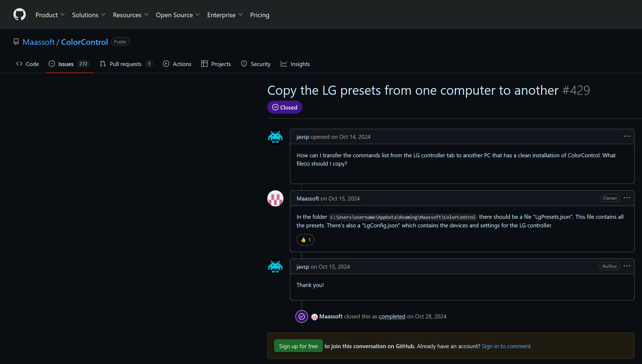Open the three-dot menu on the Owner comment
Viewport: 642px width, 364px height.
[627, 198]
